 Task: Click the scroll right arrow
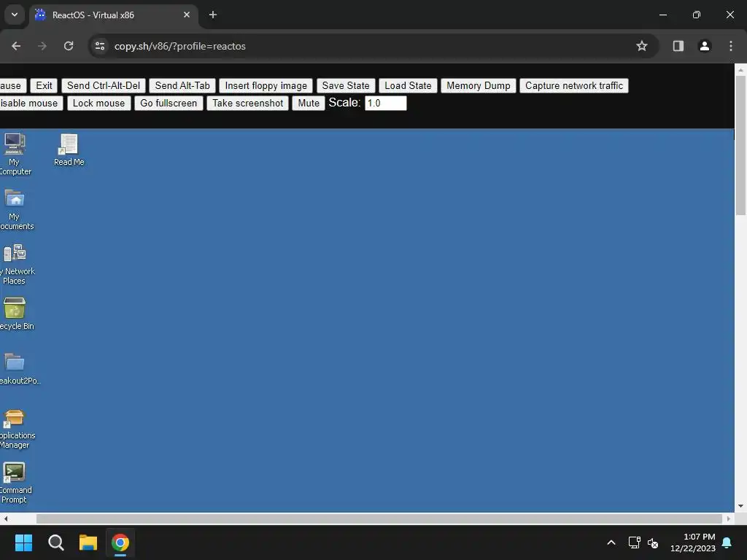(729, 518)
